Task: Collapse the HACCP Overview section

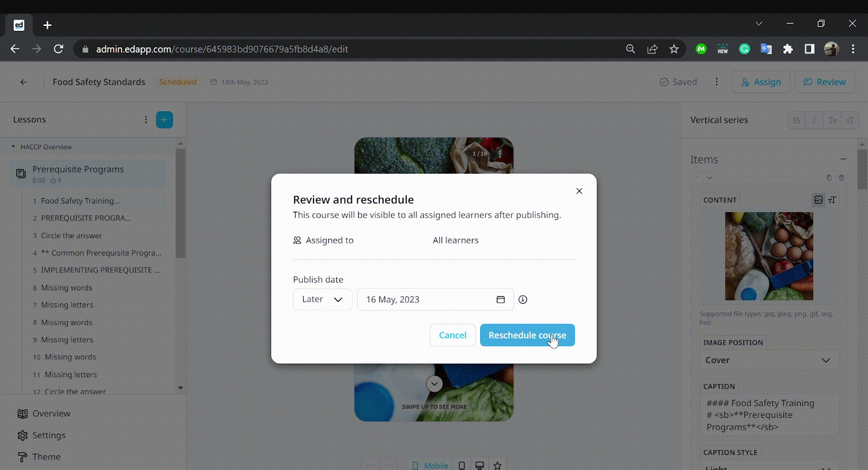Action: (x=14, y=147)
